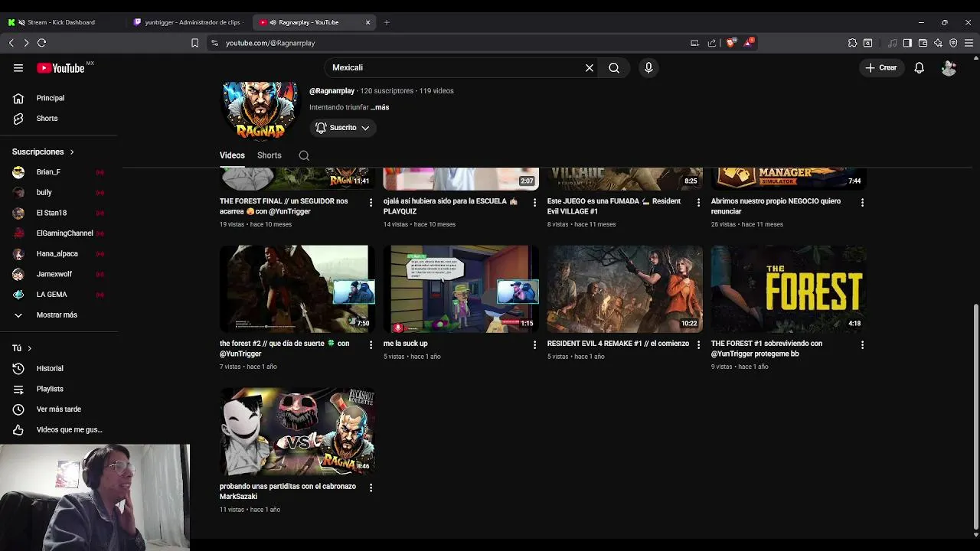Toggle browser sidebar panel icon
The height and width of the screenshot is (551, 980).
[x=907, y=43]
